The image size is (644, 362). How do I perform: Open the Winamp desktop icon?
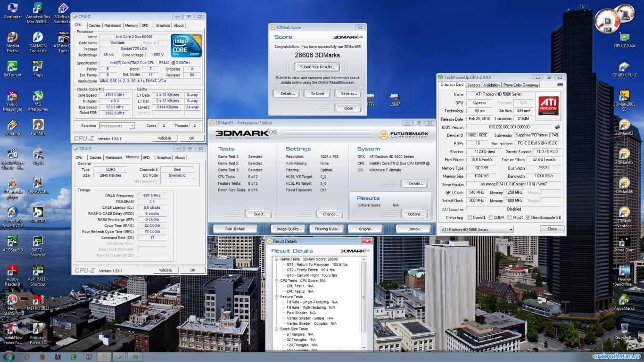[13, 127]
